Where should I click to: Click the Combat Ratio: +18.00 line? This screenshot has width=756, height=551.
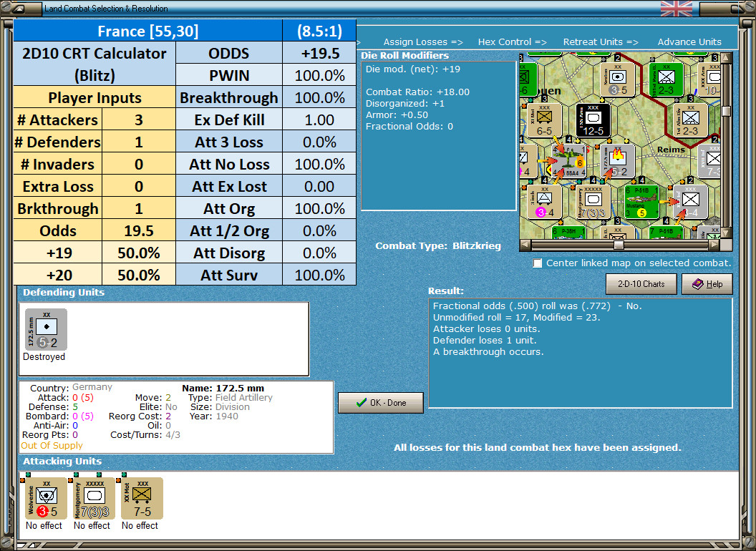417,92
